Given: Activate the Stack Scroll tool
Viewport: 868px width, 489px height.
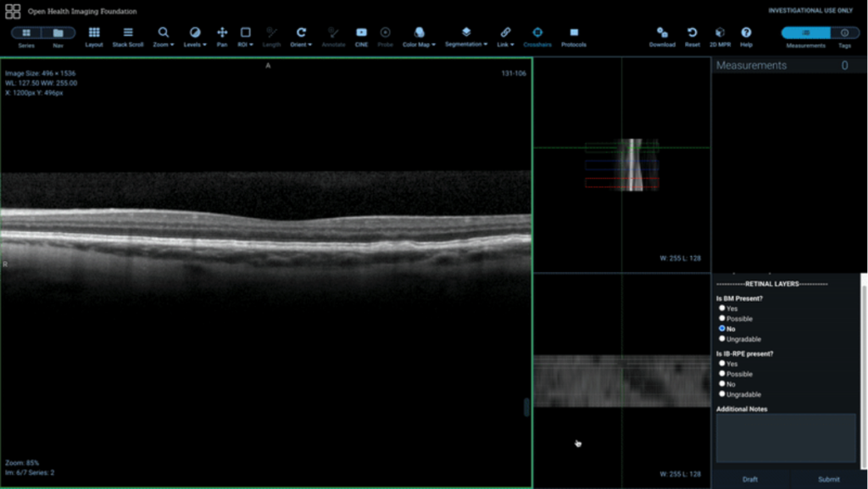Looking at the screenshot, I should [128, 34].
